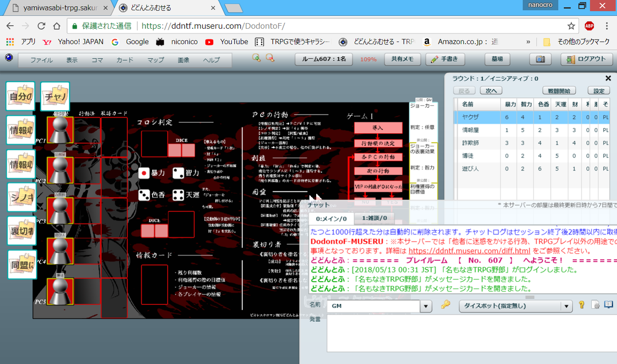Click the zoom-in magnifier icon

pos(256,58)
